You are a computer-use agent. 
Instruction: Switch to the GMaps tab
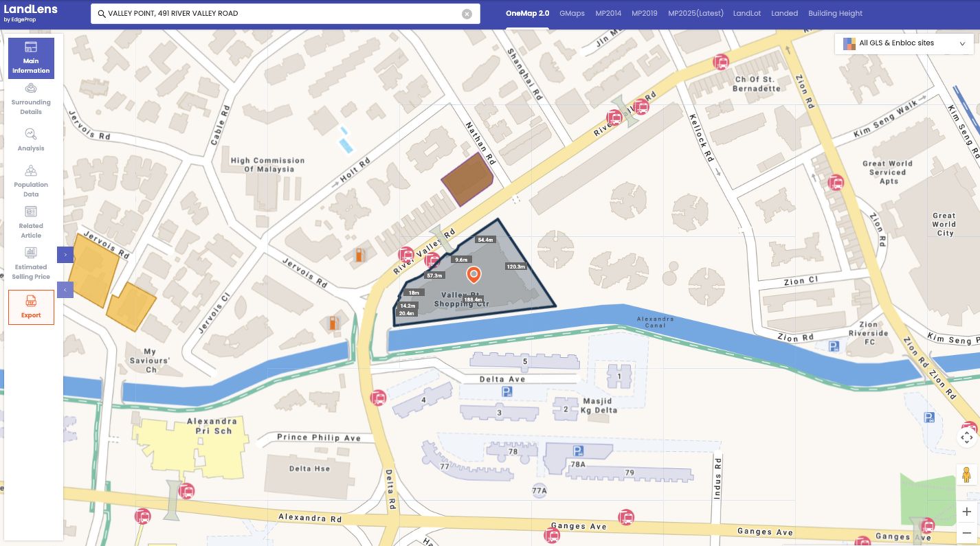tap(572, 13)
